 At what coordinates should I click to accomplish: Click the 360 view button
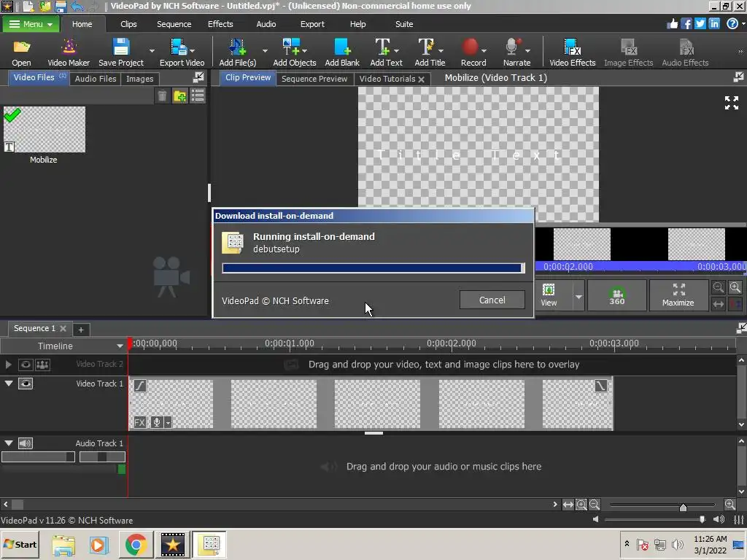coord(617,295)
